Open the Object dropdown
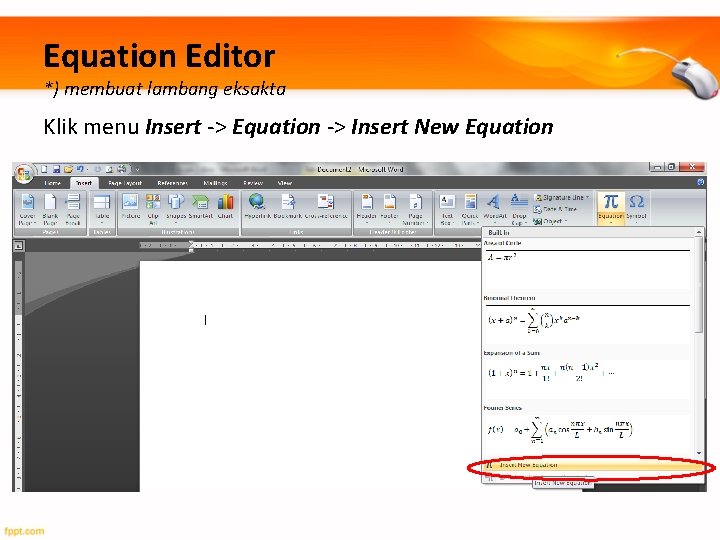Viewport: 720px width, 540px height. (550, 221)
